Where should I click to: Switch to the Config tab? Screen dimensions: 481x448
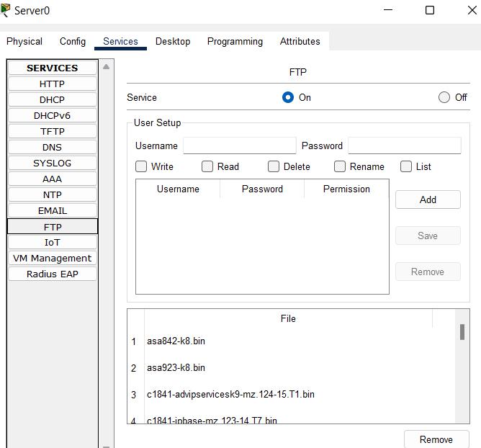point(73,41)
